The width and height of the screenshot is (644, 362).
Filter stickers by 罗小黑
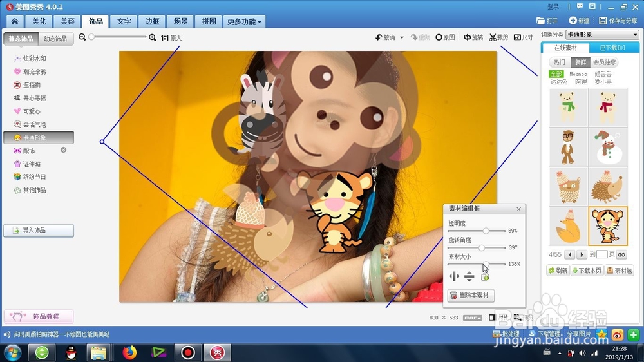(x=603, y=81)
